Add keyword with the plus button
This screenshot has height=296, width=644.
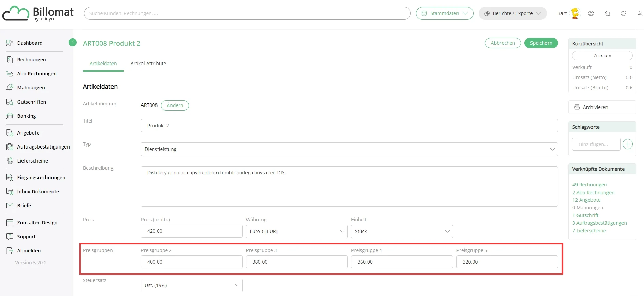[628, 144]
